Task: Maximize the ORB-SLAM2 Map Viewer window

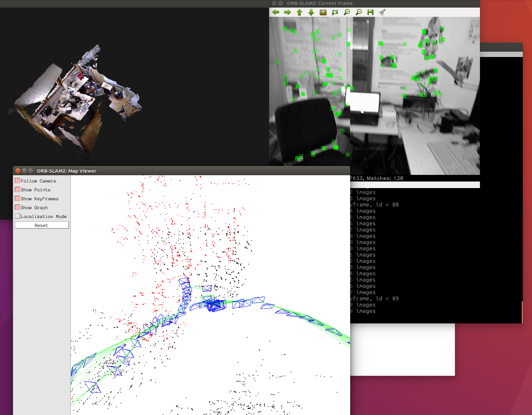Action: (x=30, y=171)
